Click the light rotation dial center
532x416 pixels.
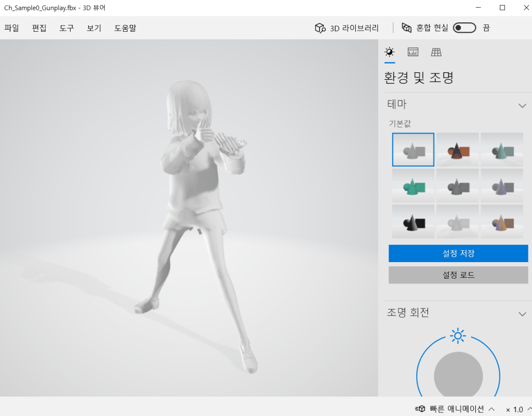458,376
